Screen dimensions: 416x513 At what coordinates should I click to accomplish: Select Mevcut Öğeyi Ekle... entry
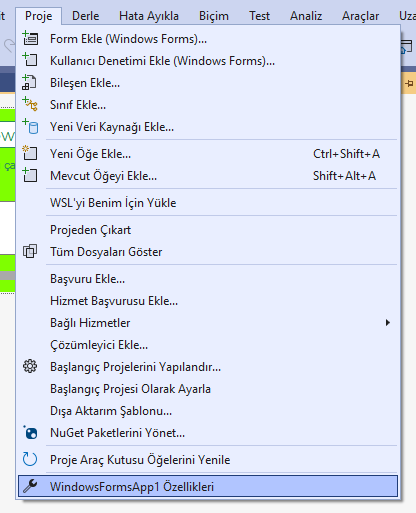(208, 176)
